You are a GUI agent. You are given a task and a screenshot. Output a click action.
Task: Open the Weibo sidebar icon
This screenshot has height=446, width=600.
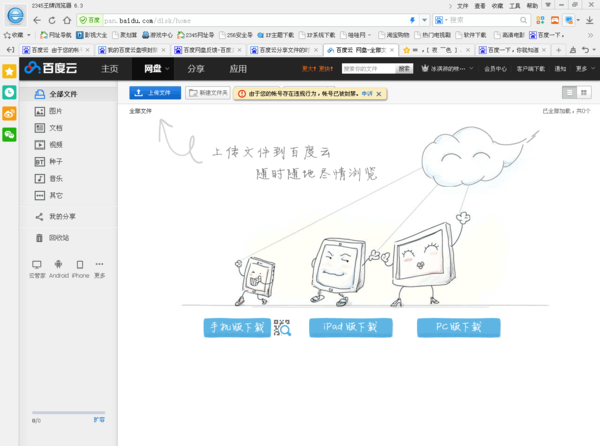(x=9, y=114)
